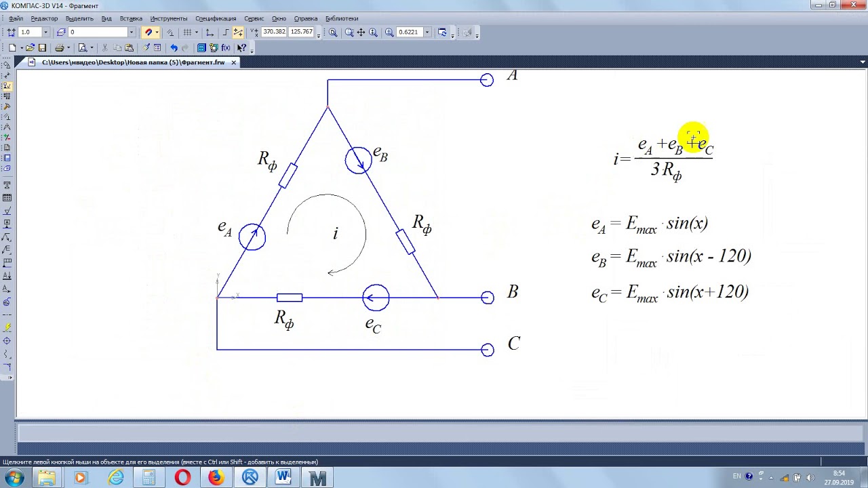Activate the context help pointer
This screenshot has height=488, width=868.
(x=241, y=48)
